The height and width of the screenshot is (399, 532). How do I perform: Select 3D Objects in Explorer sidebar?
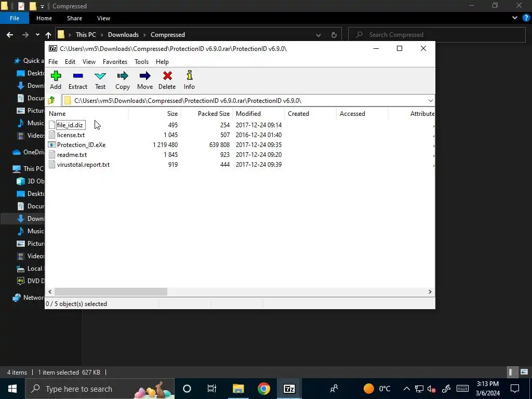point(31,181)
